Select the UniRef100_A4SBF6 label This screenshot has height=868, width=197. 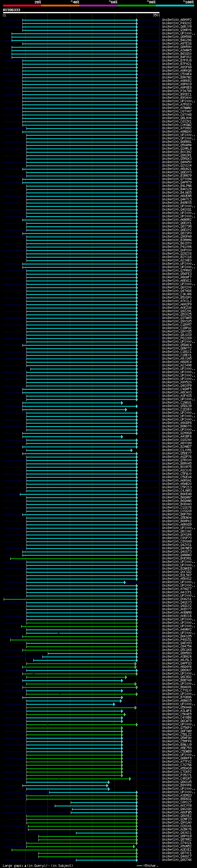coord(177,436)
